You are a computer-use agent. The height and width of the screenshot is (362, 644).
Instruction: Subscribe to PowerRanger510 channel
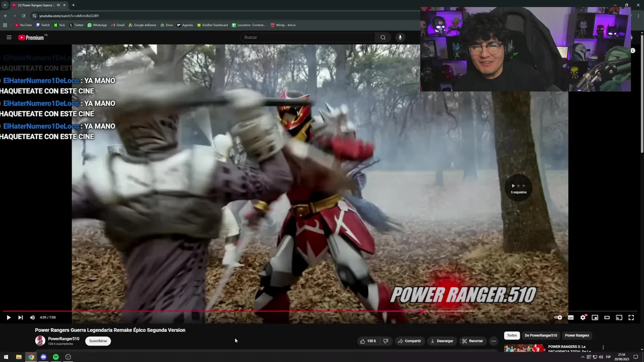click(x=98, y=341)
